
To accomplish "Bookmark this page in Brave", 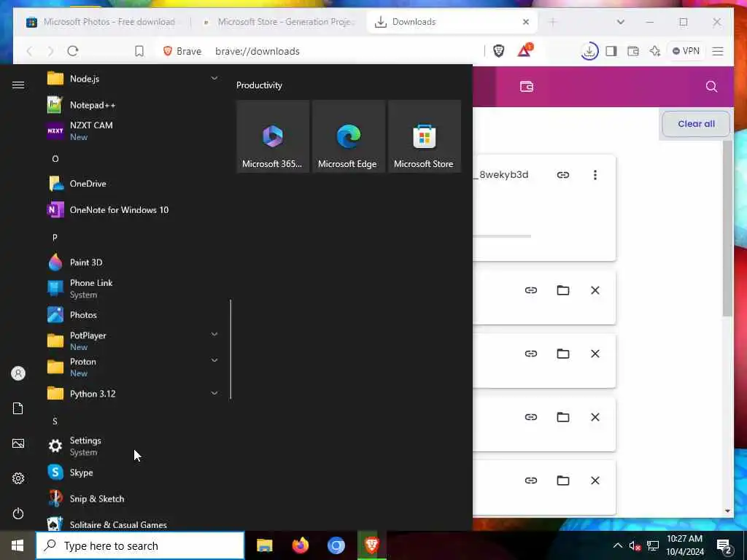I will click(x=139, y=51).
